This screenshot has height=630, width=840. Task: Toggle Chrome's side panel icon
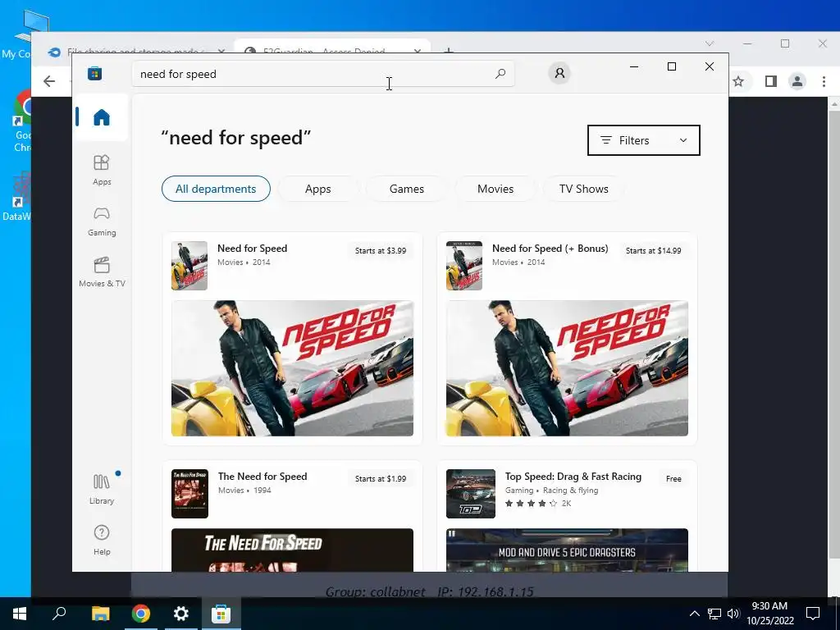click(771, 81)
